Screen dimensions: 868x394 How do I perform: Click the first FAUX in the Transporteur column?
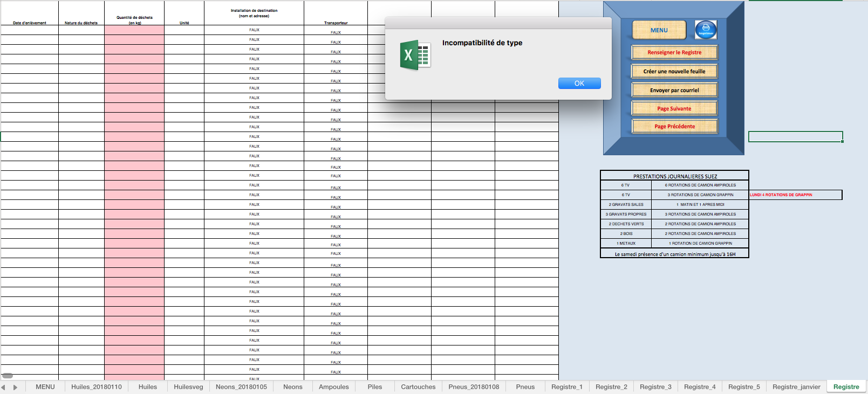point(336,32)
